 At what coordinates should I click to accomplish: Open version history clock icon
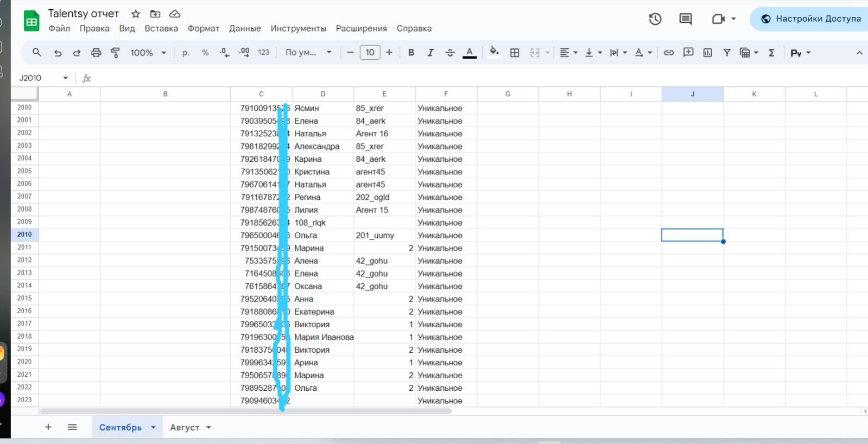(x=655, y=19)
